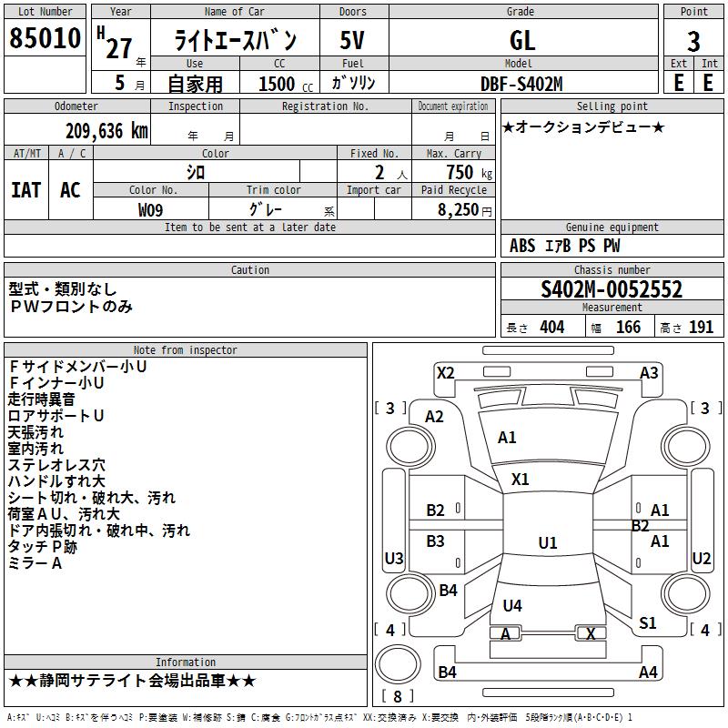
Task: Click the chassis number S402M-0052552
Action: pyautogui.click(x=612, y=290)
